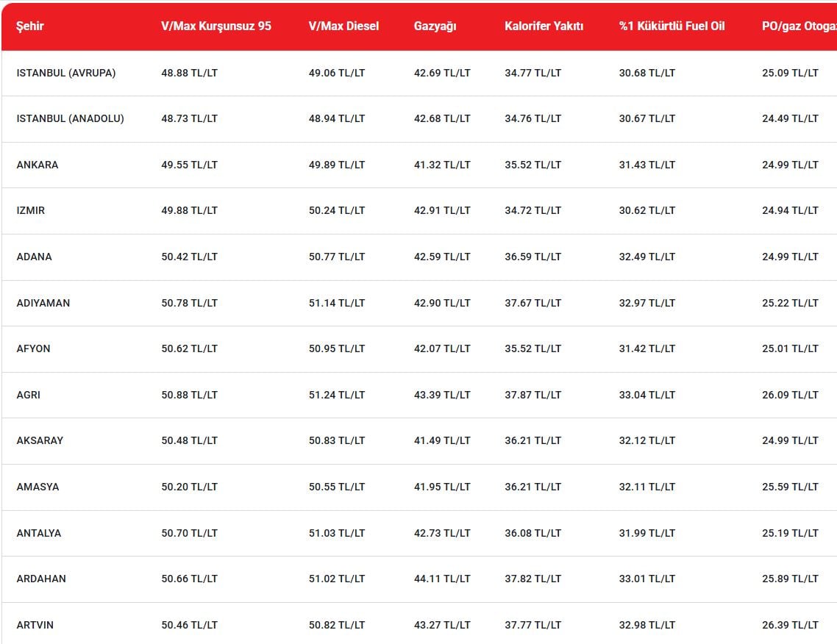Screen dimensions: 837x644
Task: Click Adana's Otogaz price 24.99 TL/LT
Action: [790, 257]
